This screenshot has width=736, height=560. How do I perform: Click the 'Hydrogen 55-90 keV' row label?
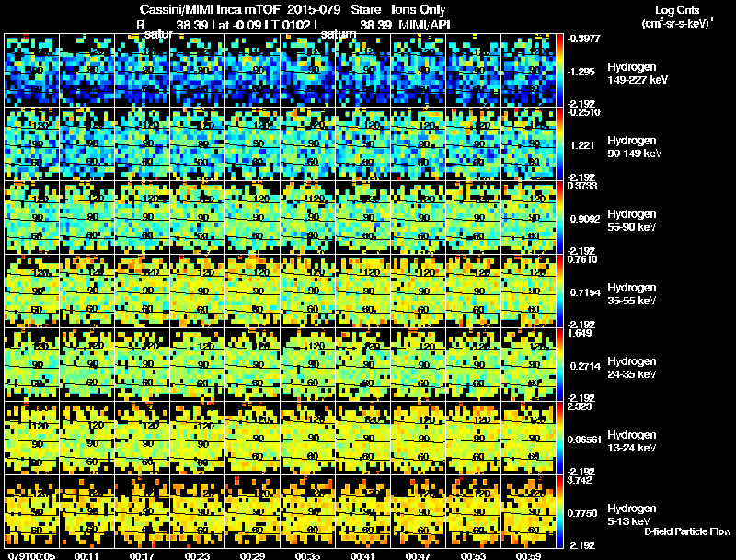pyautogui.click(x=632, y=221)
